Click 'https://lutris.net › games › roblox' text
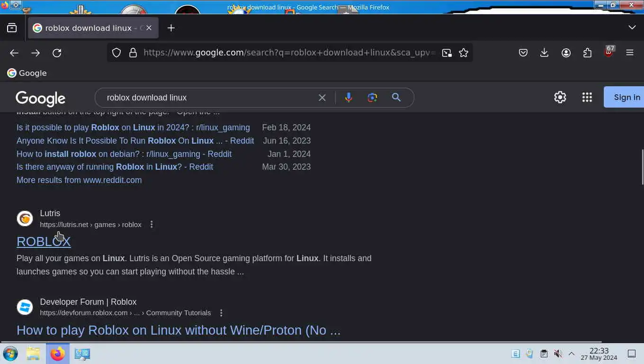 (90, 224)
